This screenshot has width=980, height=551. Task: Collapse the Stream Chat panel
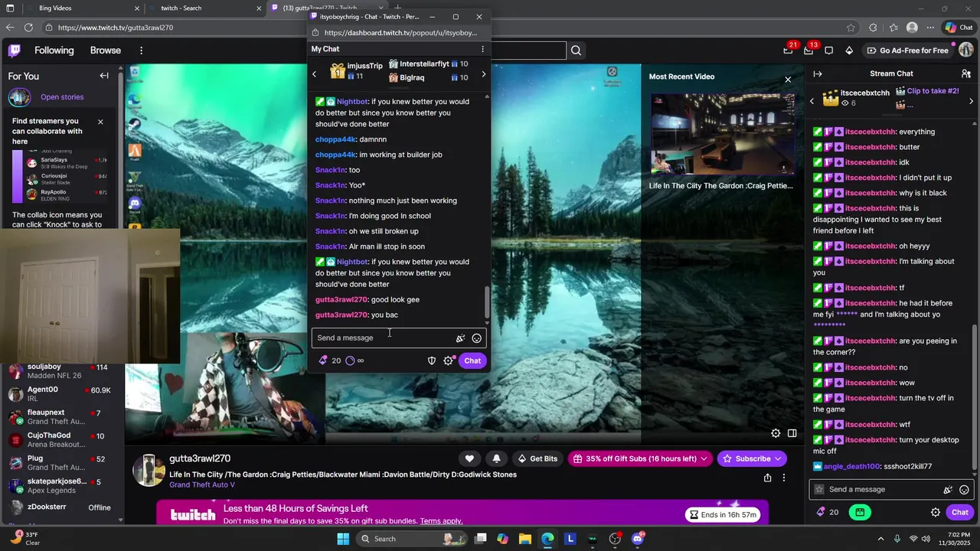click(818, 73)
